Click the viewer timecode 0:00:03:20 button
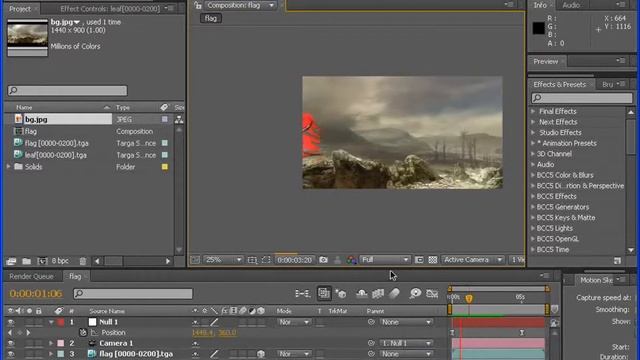This screenshot has width=640, height=360. (294, 260)
